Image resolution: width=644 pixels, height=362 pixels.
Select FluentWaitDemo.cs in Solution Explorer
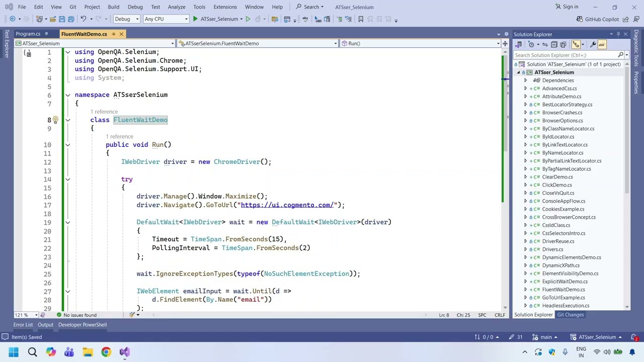pos(563,290)
